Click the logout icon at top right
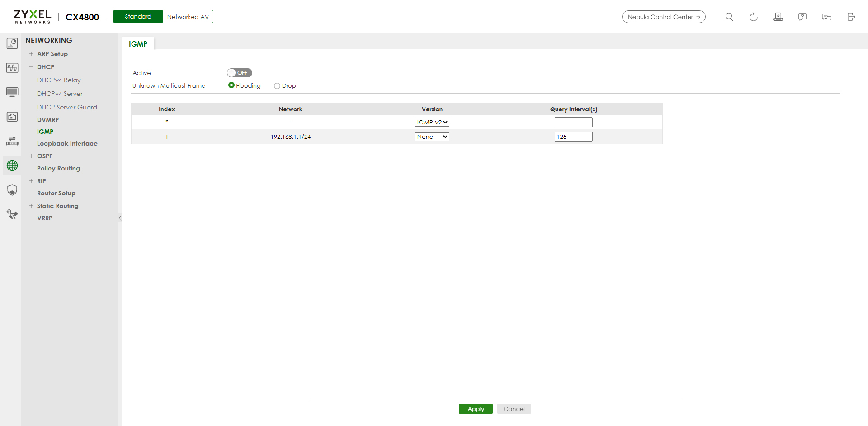The image size is (868, 426). (x=851, y=17)
